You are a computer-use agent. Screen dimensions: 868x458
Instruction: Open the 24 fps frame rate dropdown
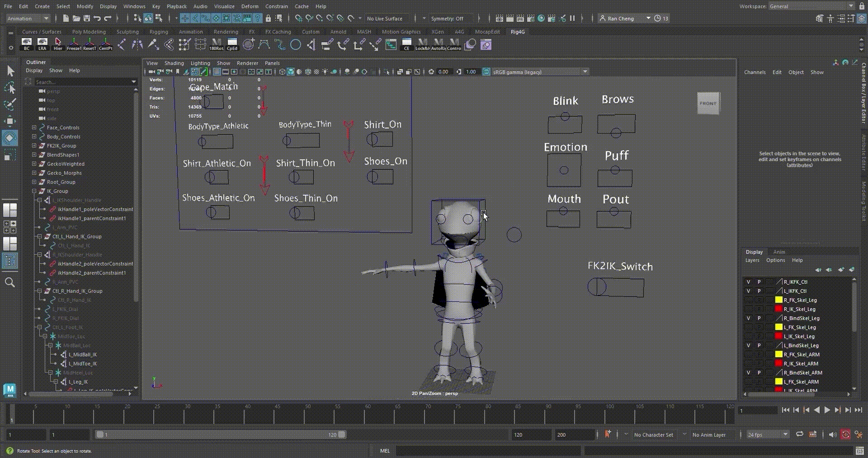coord(768,434)
